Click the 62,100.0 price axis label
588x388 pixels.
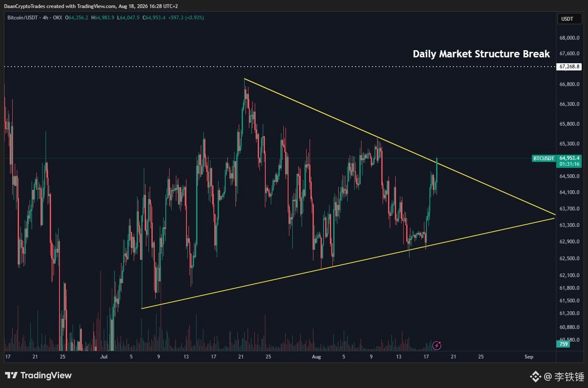pyautogui.click(x=569, y=275)
